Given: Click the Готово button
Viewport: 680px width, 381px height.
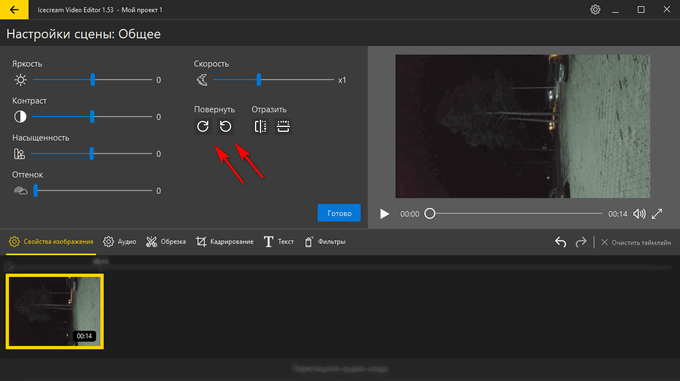Looking at the screenshot, I should (339, 213).
